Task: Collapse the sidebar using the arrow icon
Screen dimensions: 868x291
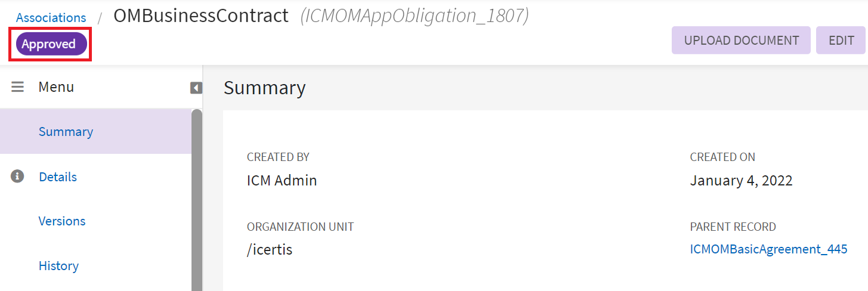Action: click(196, 88)
